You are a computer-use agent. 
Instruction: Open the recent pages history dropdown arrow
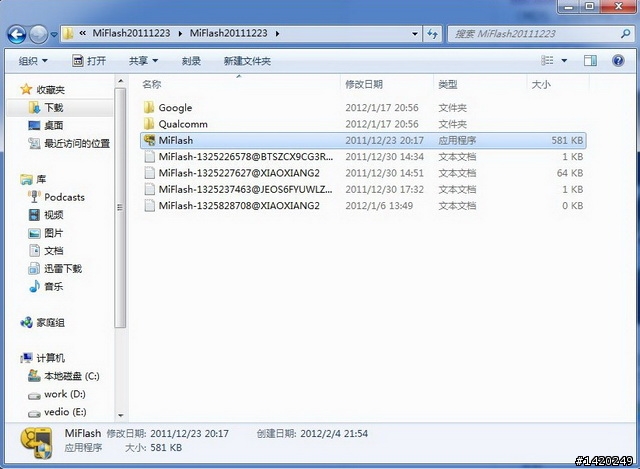click(x=54, y=35)
